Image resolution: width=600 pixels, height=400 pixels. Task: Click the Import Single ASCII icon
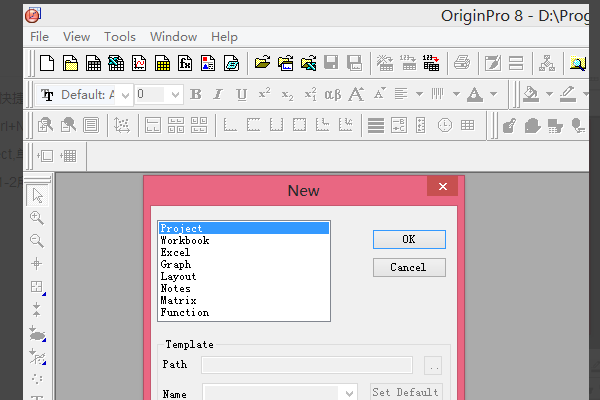coord(408,63)
